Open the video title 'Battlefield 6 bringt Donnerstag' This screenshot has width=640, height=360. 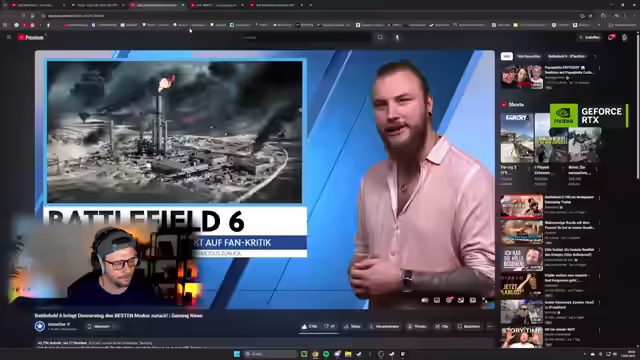coord(118,316)
